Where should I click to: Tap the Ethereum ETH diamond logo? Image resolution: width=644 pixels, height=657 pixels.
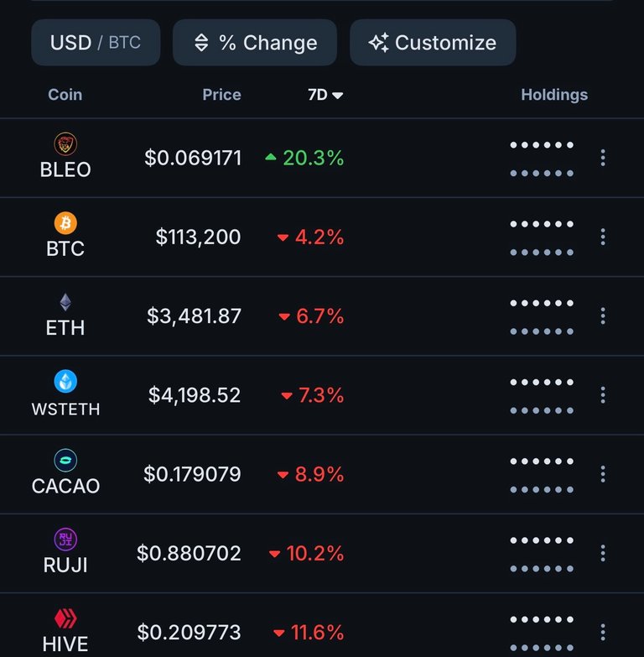(65, 302)
